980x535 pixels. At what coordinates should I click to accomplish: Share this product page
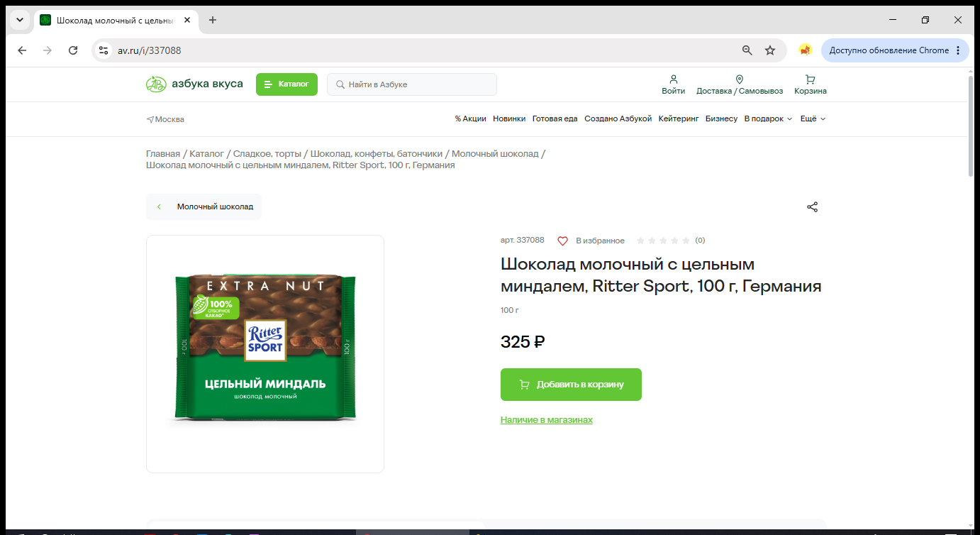pyautogui.click(x=813, y=207)
